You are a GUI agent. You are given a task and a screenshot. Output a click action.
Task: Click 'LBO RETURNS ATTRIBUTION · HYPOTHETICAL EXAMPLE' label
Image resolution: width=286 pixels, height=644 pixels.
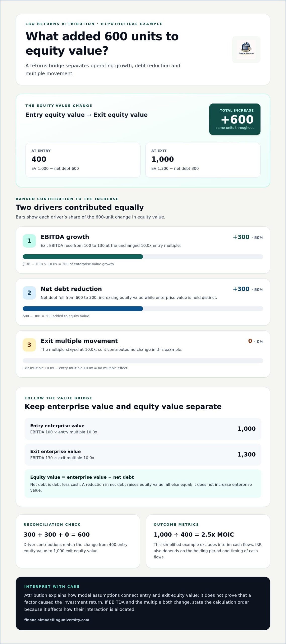click(x=94, y=24)
